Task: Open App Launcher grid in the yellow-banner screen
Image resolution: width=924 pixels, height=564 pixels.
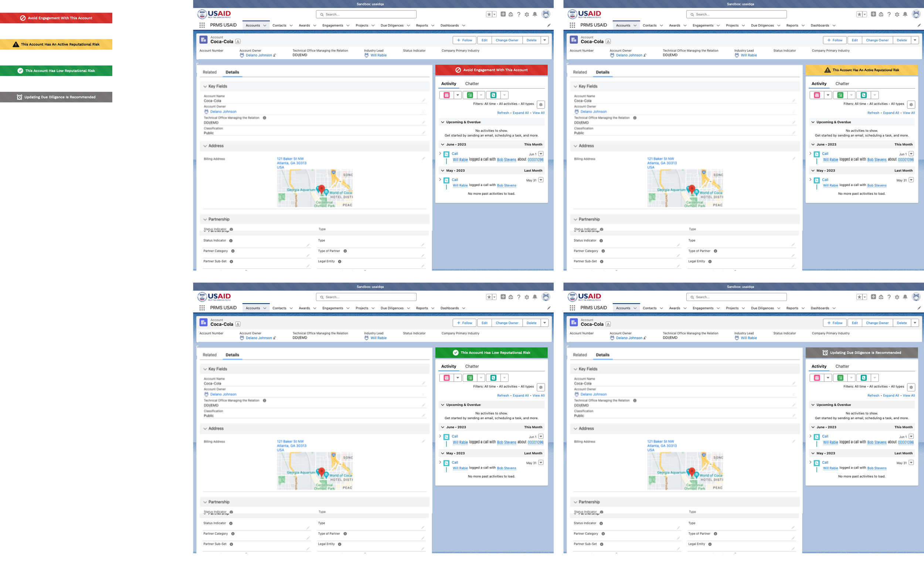Action: 572,25
